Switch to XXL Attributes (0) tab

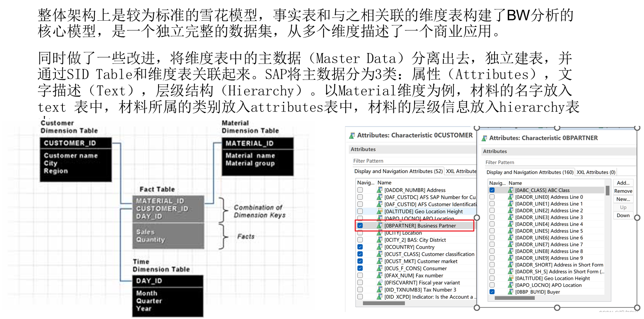[596, 172]
